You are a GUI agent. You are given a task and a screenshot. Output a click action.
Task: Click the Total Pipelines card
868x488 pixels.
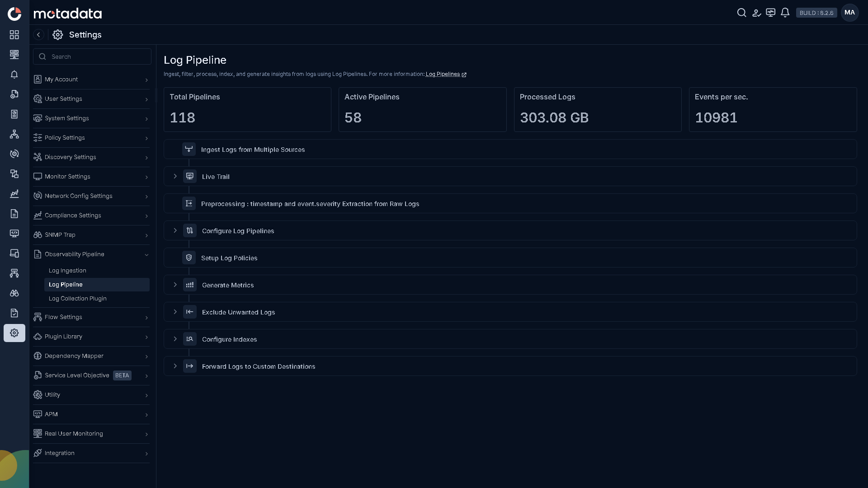click(247, 109)
